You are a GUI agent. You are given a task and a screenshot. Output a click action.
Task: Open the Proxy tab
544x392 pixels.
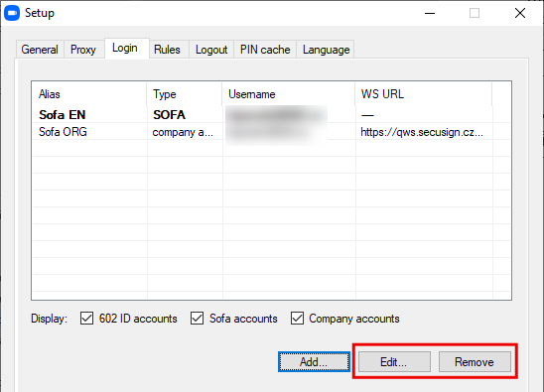tap(83, 50)
